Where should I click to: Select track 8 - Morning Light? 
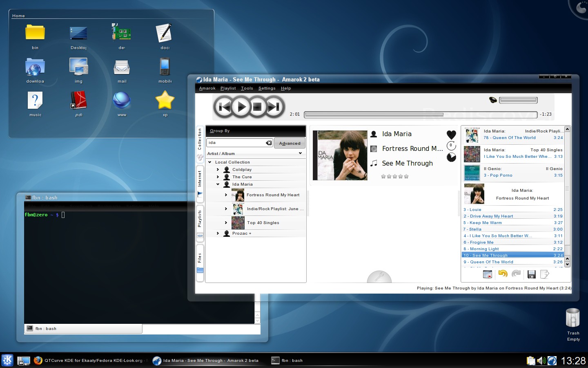point(513,249)
